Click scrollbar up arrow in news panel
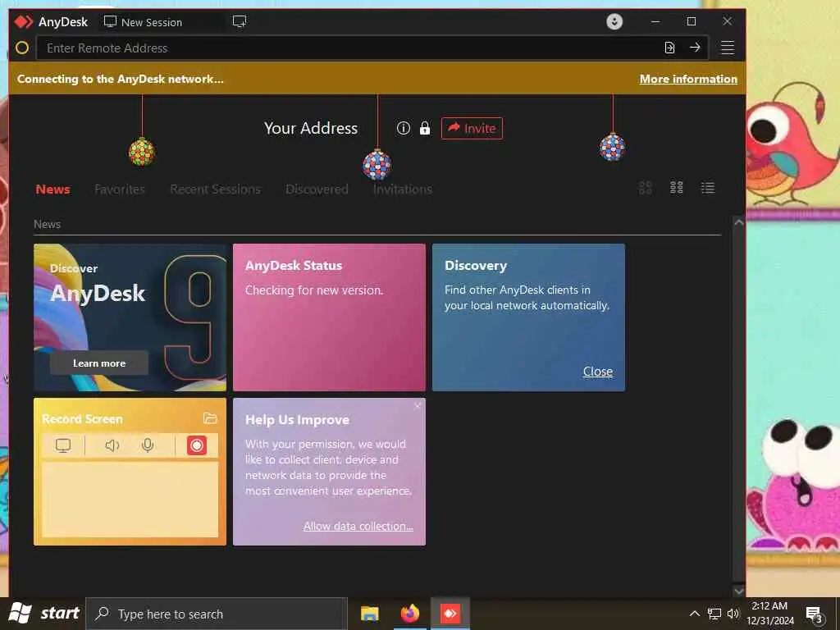This screenshot has width=840, height=630. pos(739,222)
